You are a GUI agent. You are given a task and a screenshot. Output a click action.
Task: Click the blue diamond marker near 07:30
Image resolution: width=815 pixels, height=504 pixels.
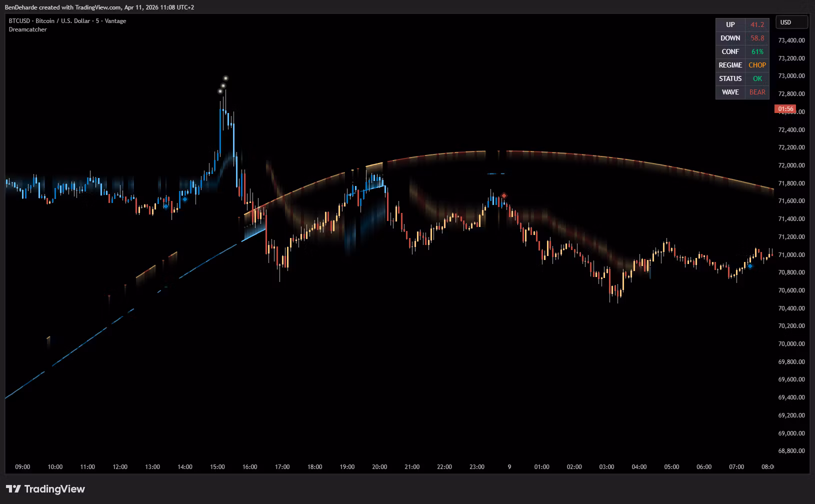pos(750,266)
